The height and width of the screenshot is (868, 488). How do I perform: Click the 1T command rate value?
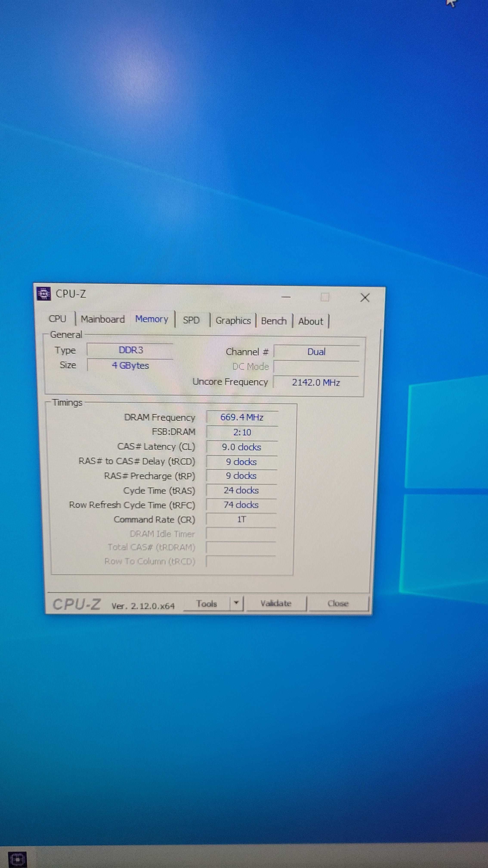click(241, 519)
